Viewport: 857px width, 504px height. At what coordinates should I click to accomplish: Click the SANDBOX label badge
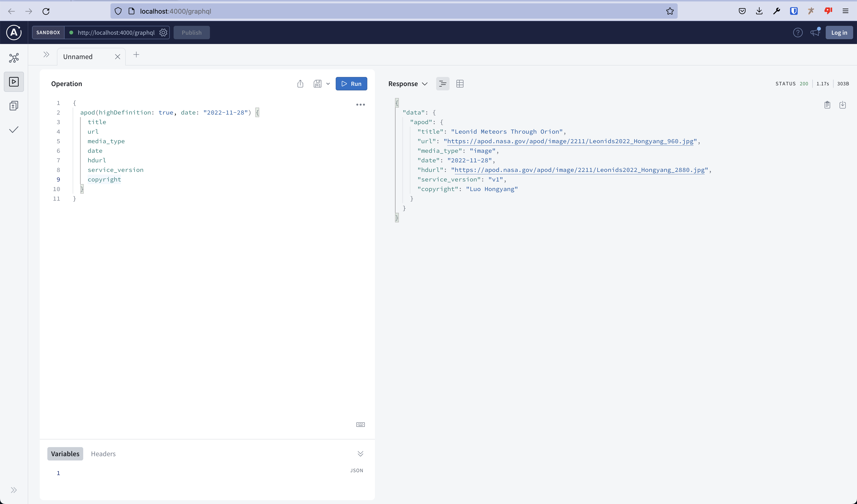(x=48, y=33)
